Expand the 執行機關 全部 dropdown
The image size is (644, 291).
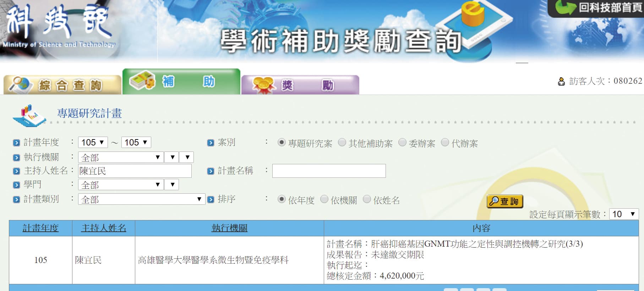[x=121, y=157]
